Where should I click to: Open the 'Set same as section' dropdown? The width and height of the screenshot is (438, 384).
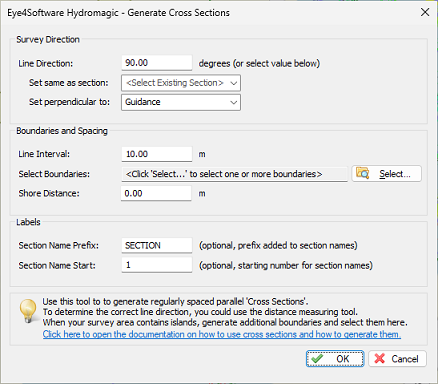click(x=181, y=83)
